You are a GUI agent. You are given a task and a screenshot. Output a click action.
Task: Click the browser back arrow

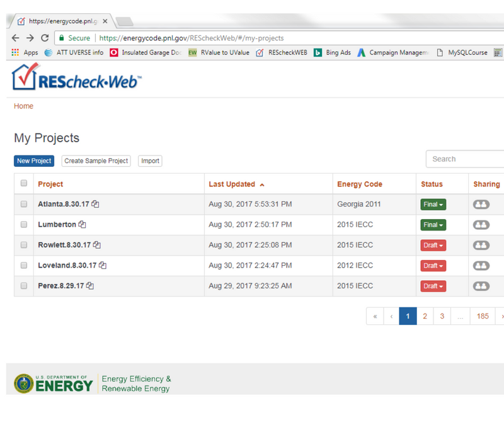point(16,38)
